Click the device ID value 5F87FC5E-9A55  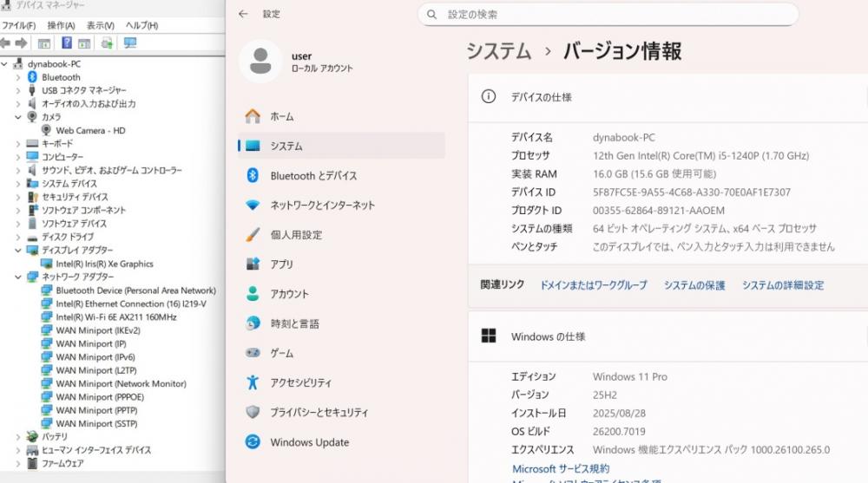point(692,193)
